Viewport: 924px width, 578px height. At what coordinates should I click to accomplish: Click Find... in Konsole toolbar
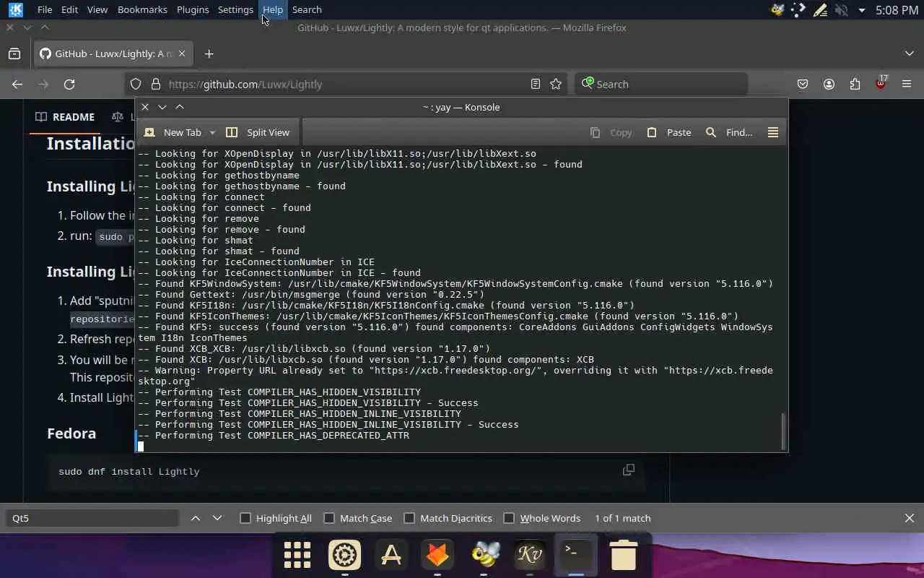[x=729, y=132]
